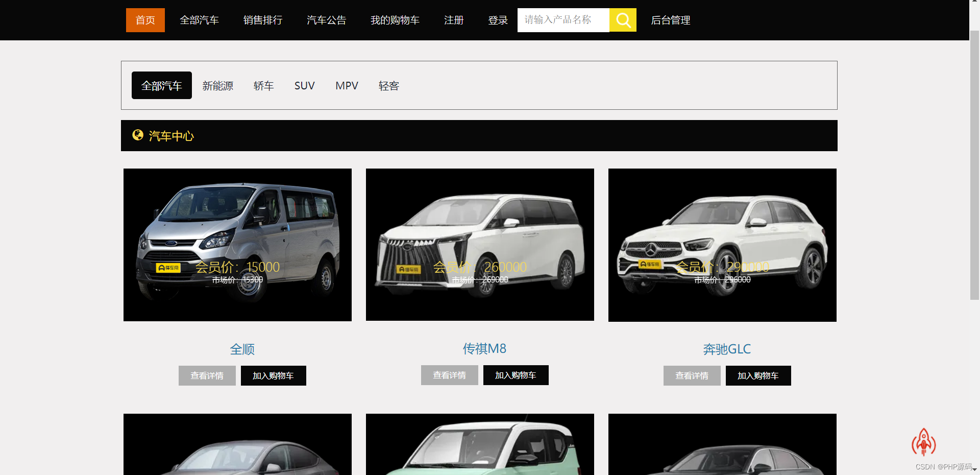This screenshot has width=980, height=475.
Task: Open the 全顺 van thumbnail image
Action: (x=237, y=245)
